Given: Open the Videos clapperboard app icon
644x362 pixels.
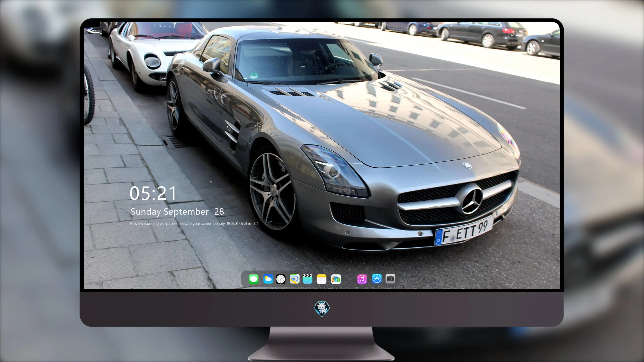Looking at the screenshot, I should click(308, 279).
